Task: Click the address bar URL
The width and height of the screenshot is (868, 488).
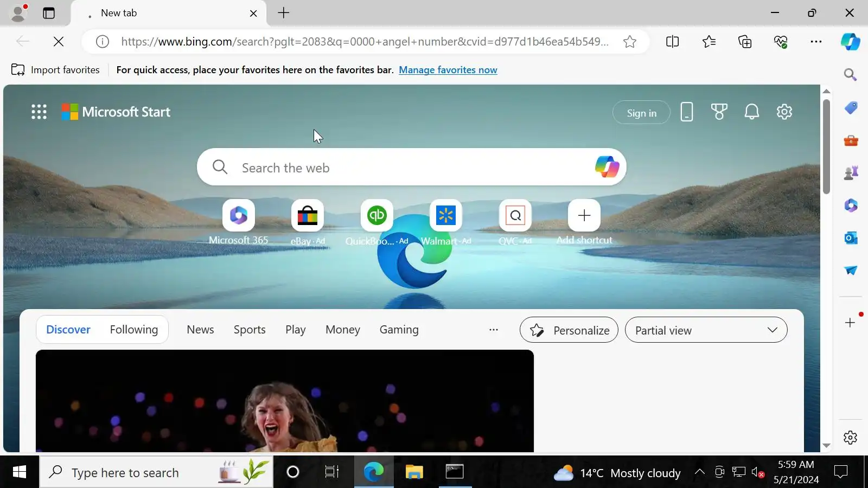Action: click(x=365, y=42)
